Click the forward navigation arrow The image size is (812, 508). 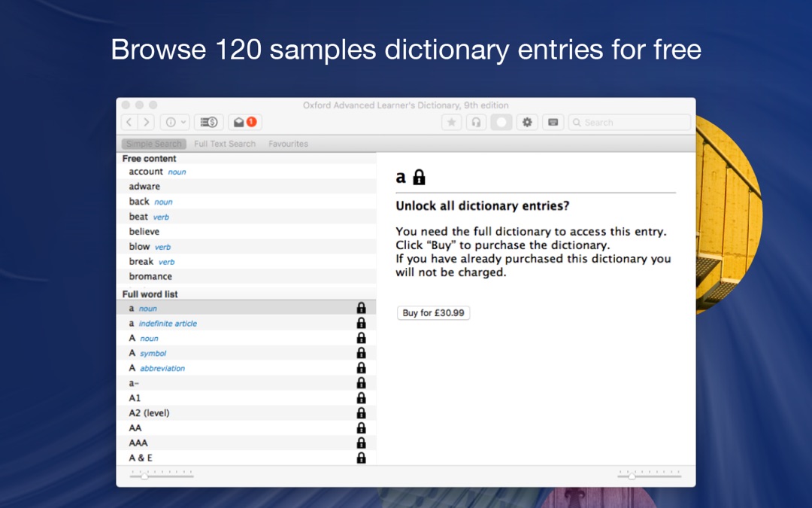tap(147, 122)
